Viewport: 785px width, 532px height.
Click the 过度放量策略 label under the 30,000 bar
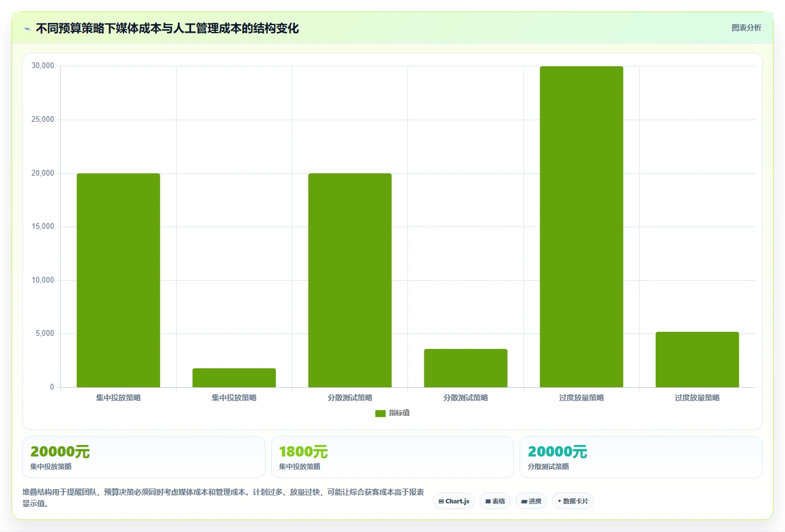coord(581,398)
